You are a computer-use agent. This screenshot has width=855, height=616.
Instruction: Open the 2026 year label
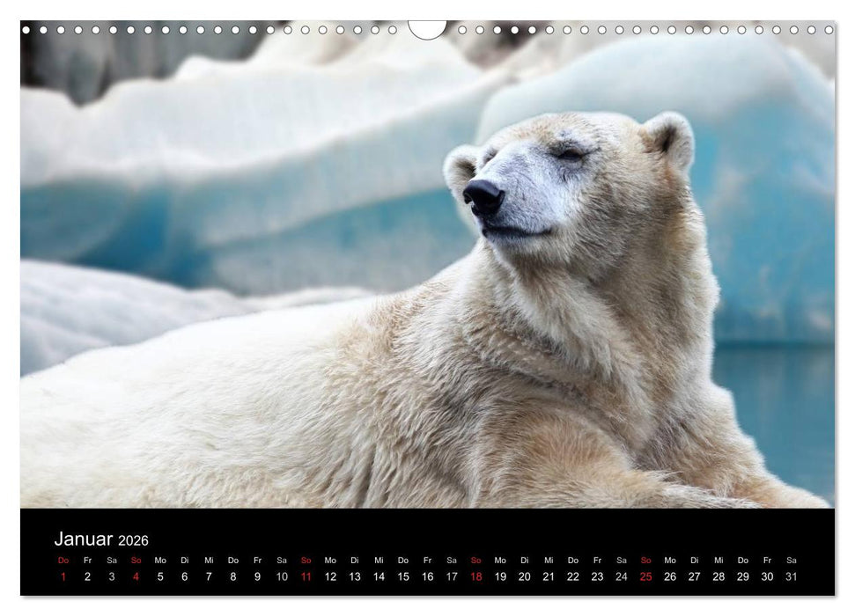134,539
